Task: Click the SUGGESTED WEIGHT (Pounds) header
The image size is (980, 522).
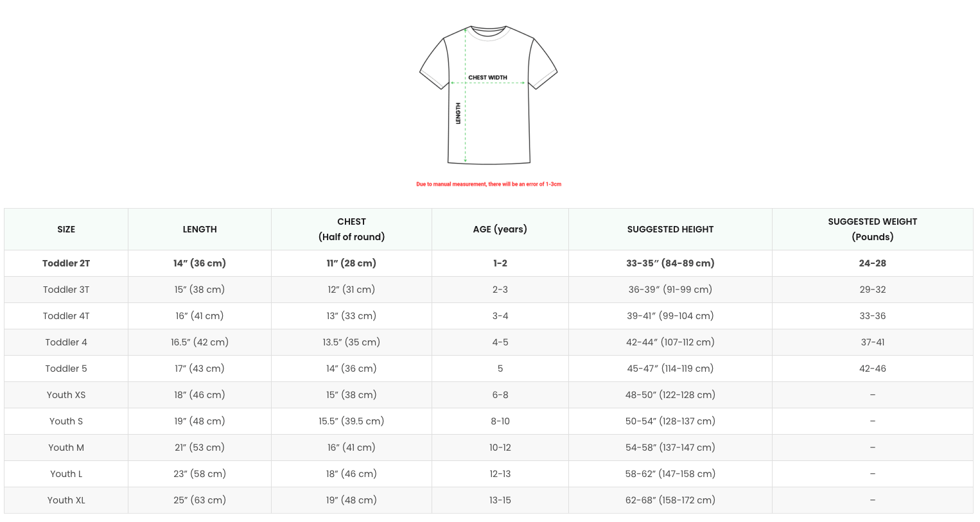Action: point(873,229)
